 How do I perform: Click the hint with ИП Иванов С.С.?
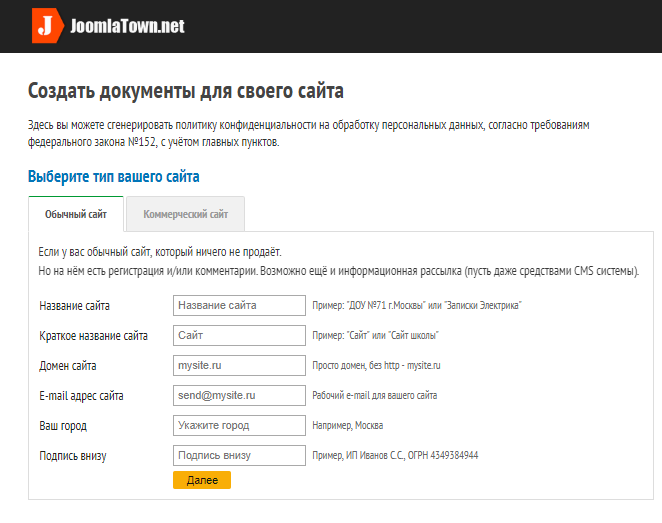[395, 455]
